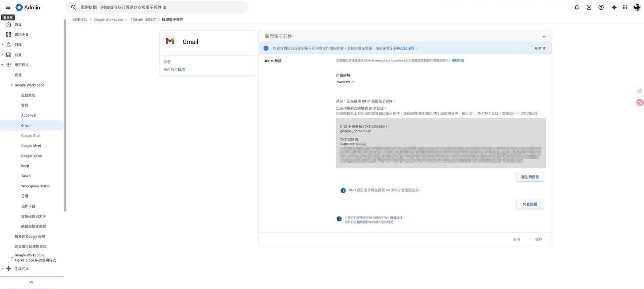Click the Gmail logo icon
The width and height of the screenshot is (644, 289).
coord(170,41)
